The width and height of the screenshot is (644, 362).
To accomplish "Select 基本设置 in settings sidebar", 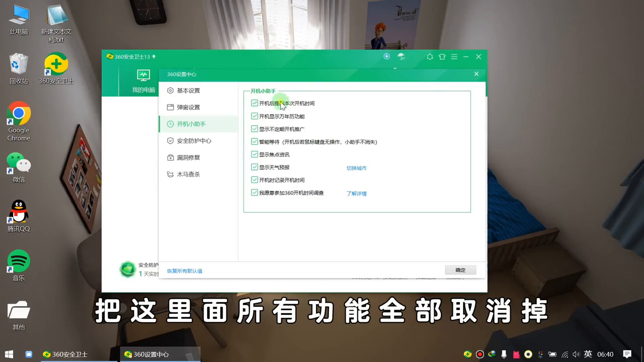I will click(198, 90).
